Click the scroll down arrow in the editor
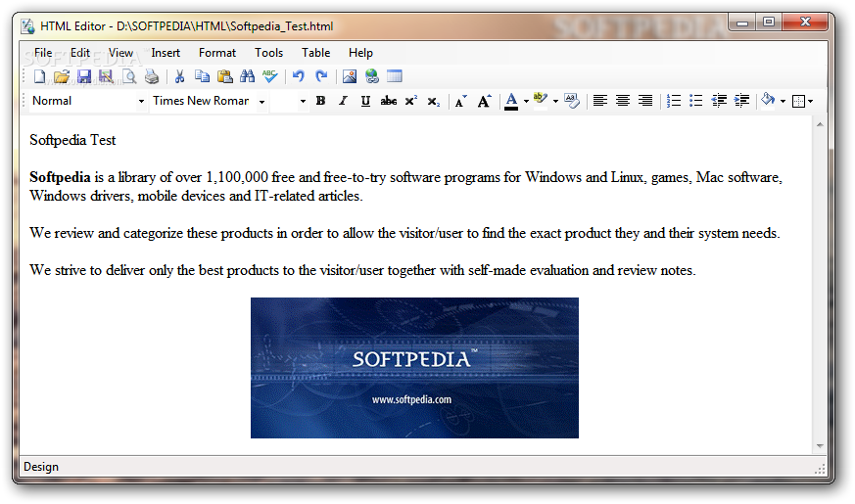Viewport: 855px width, 504px height. (x=820, y=446)
